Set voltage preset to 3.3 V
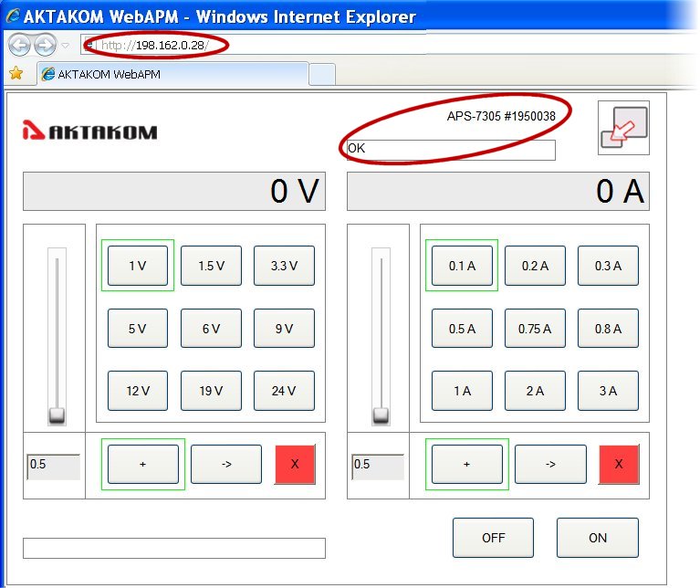This screenshot has width=700, height=588. coord(284,266)
